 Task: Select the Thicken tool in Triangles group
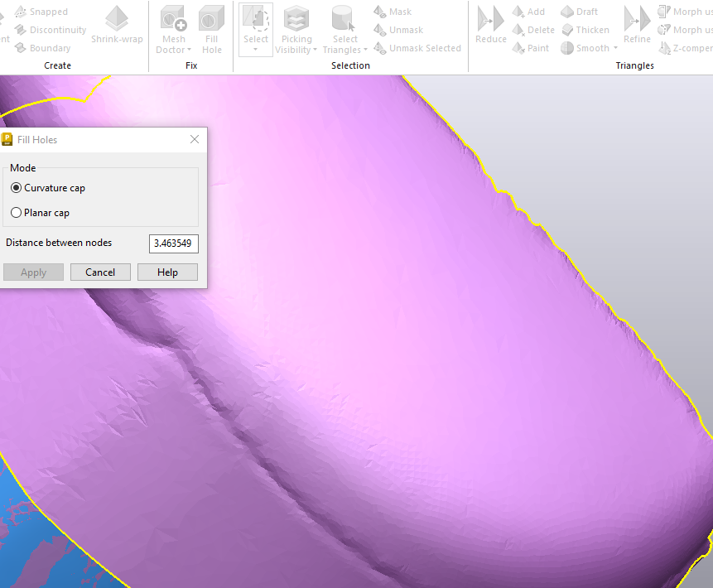click(586, 30)
